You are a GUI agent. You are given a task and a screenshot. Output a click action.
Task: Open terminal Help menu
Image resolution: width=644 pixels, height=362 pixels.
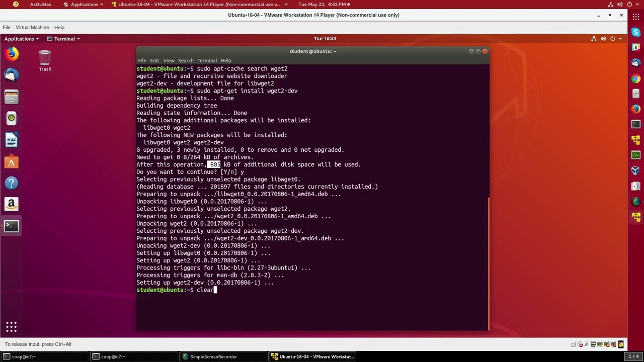226,61
